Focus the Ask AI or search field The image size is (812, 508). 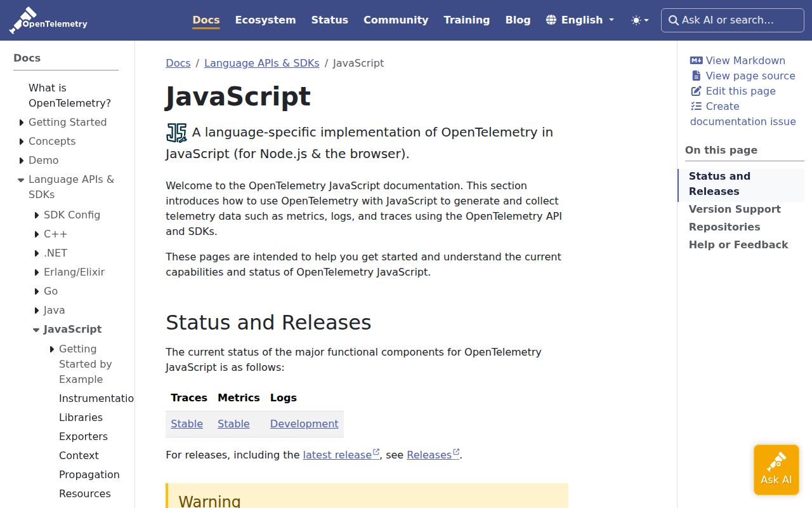(x=733, y=20)
